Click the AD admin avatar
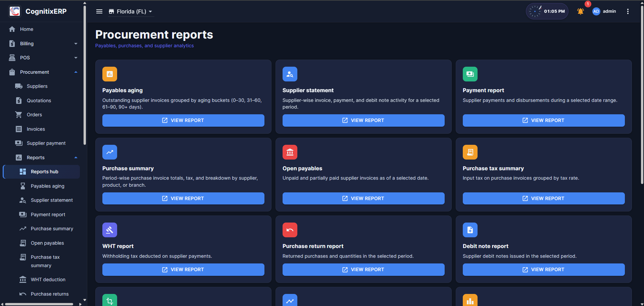Image resolution: width=644 pixels, height=306 pixels. pos(596,11)
